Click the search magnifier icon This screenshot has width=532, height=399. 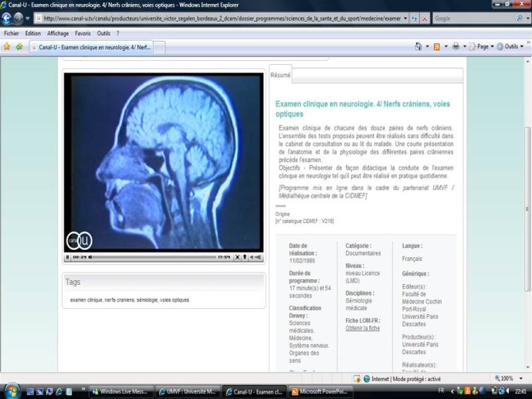click(x=520, y=19)
